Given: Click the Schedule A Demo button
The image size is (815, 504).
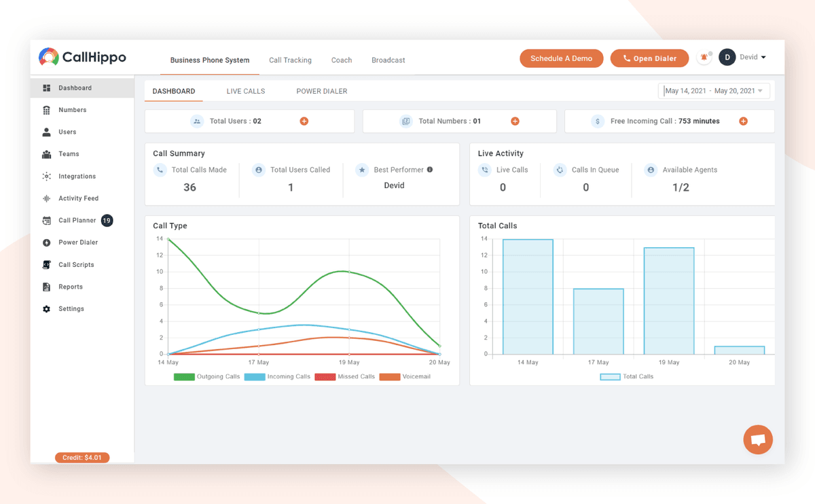Looking at the screenshot, I should pyautogui.click(x=562, y=58).
